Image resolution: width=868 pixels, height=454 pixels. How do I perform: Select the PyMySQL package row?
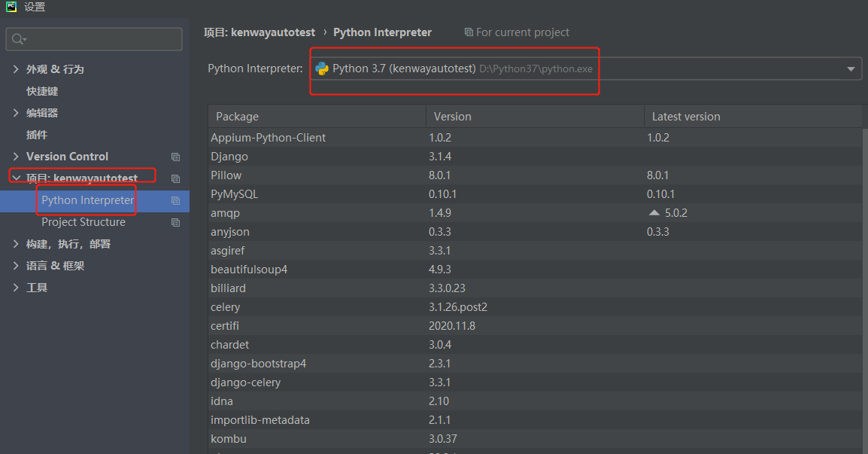point(536,194)
